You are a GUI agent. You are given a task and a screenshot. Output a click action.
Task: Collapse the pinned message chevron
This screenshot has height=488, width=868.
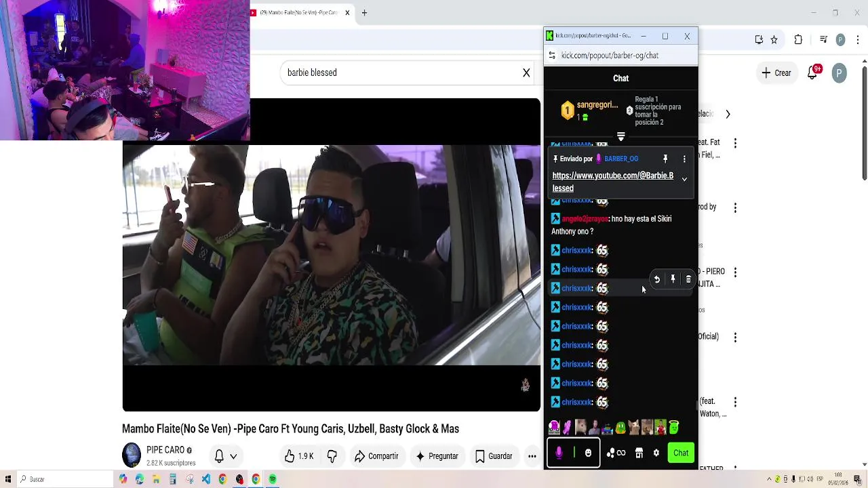684,180
